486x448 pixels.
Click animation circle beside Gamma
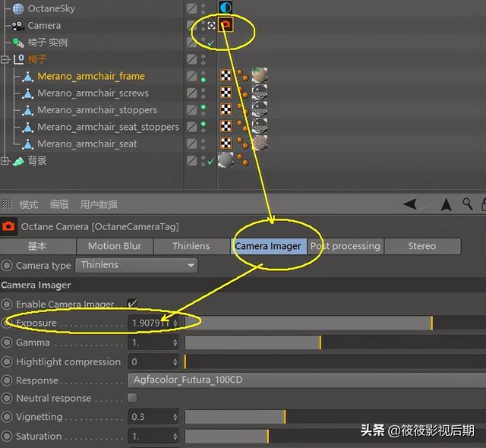click(x=7, y=342)
